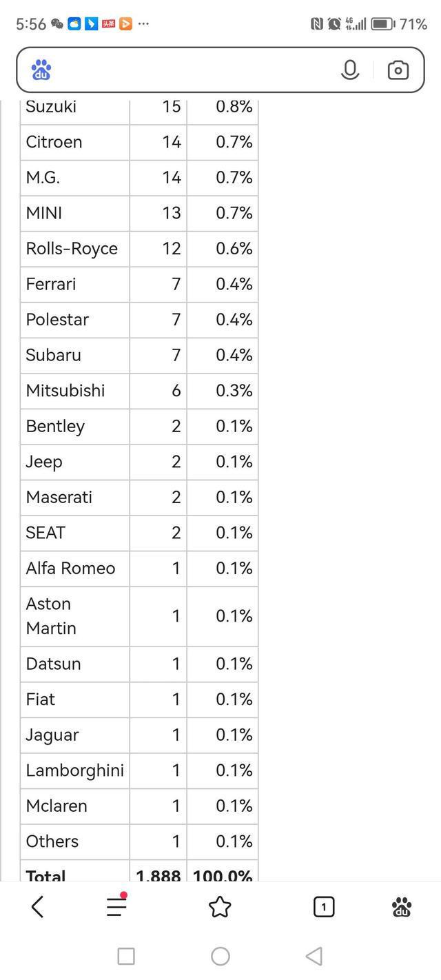This screenshot has width=441, height=980.
Task: Tap Android back triangle button
Action: coord(314,956)
